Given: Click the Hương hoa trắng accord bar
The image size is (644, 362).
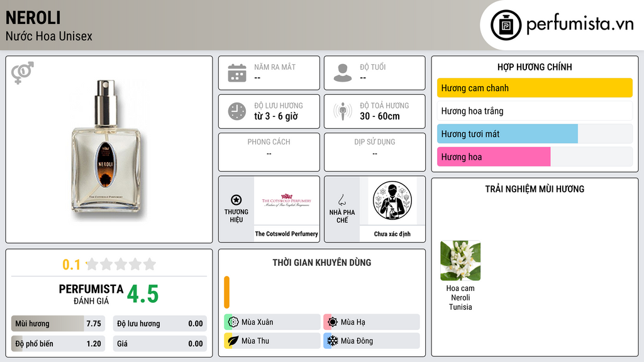Looking at the screenshot, I should 535,111.
